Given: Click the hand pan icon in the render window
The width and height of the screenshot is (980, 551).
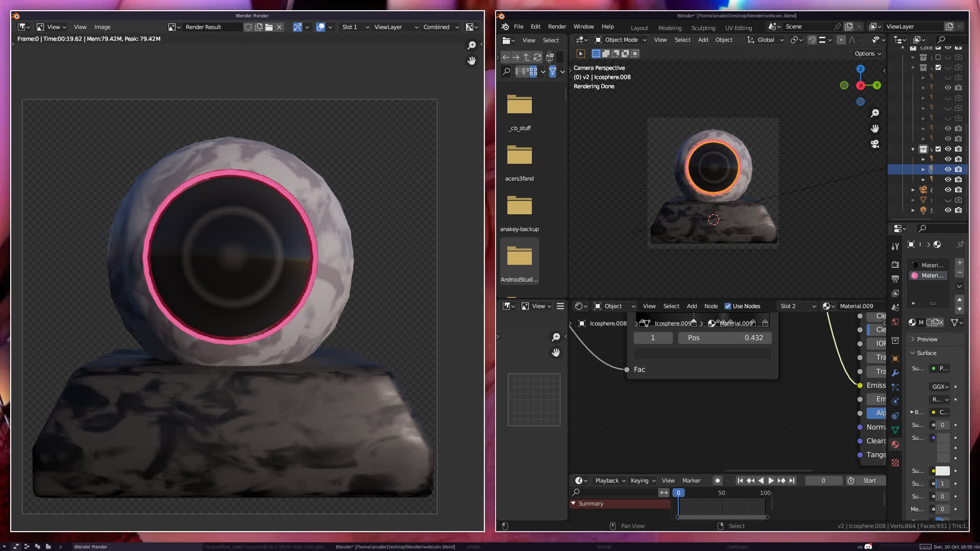Looking at the screenshot, I should pos(472,61).
